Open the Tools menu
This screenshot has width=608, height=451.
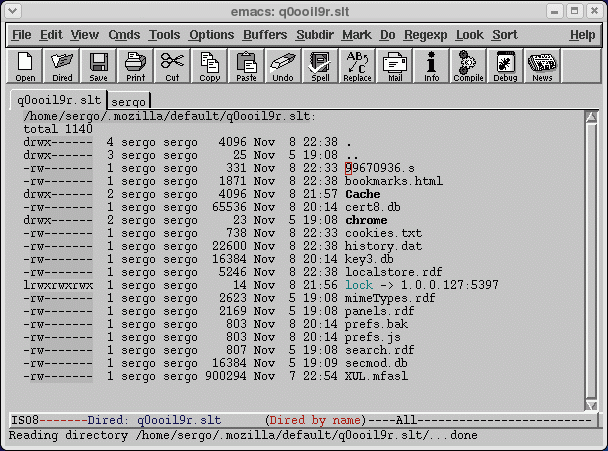point(164,35)
